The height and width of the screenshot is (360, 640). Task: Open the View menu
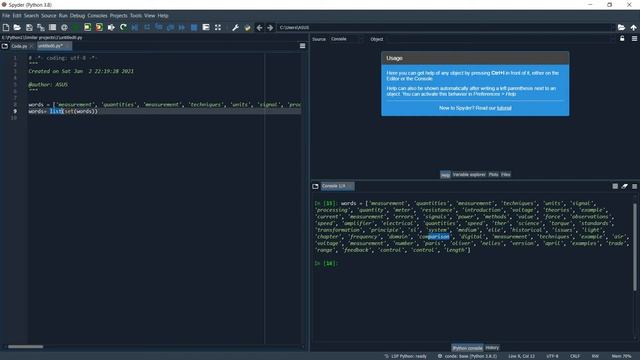tap(150, 16)
